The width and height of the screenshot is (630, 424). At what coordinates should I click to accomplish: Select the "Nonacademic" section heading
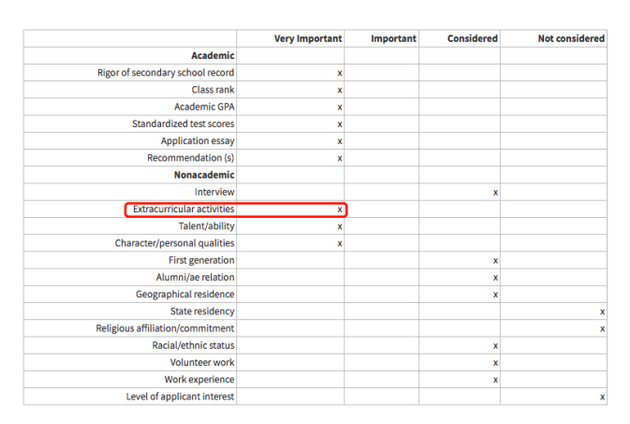pyautogui.click(x=204, y=175)
